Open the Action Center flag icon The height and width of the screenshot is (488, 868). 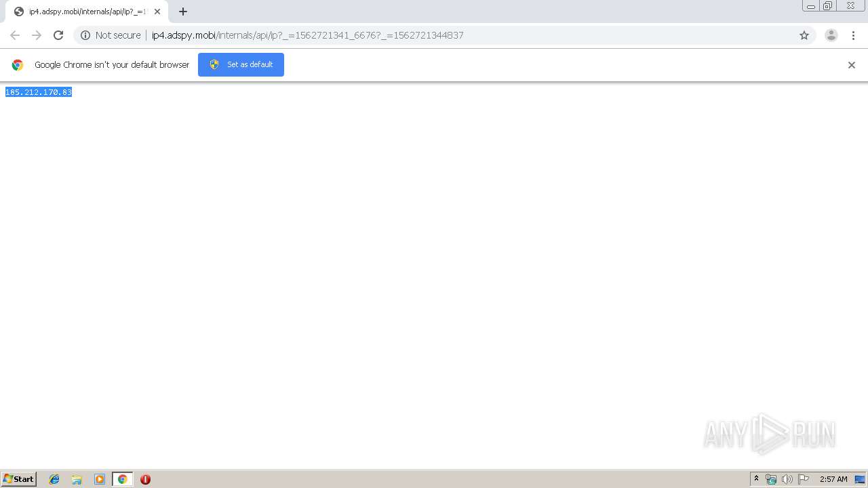click(x=804, y=479)
